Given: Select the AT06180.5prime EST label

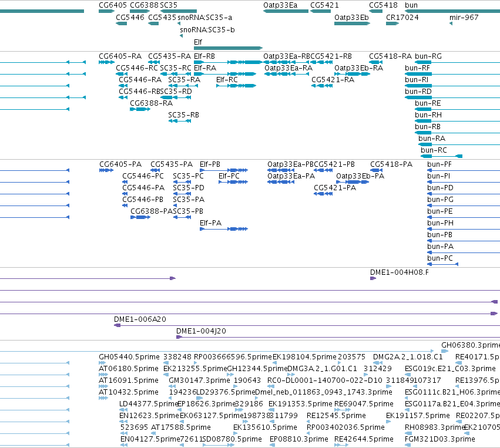Looking at the screenshot, I should (129, 368).
